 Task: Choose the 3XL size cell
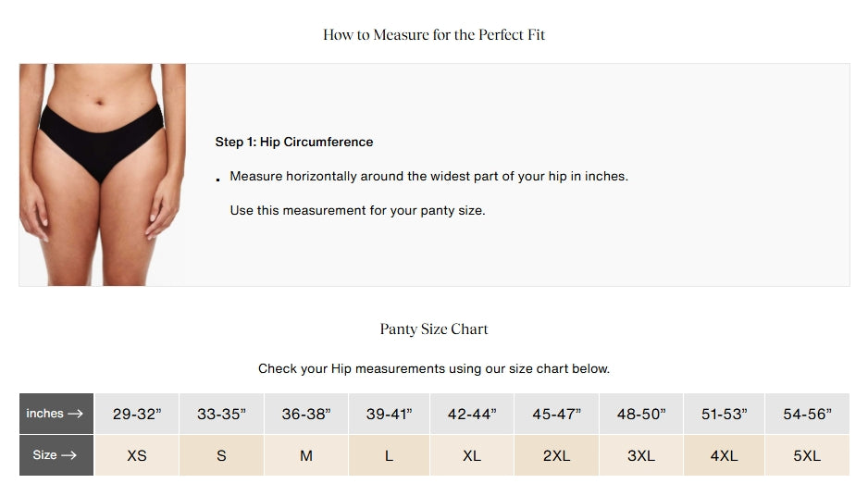pyautogui.click(x=641, y=455)
